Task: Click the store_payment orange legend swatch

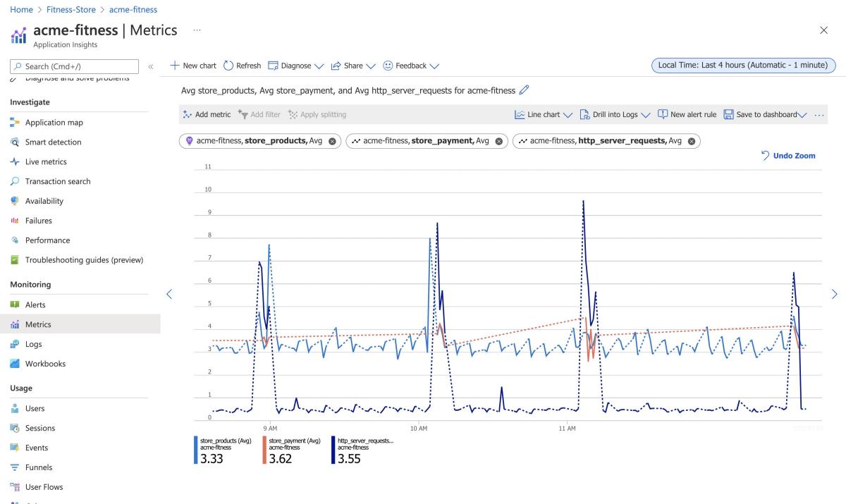Action: tap(264, 450)
